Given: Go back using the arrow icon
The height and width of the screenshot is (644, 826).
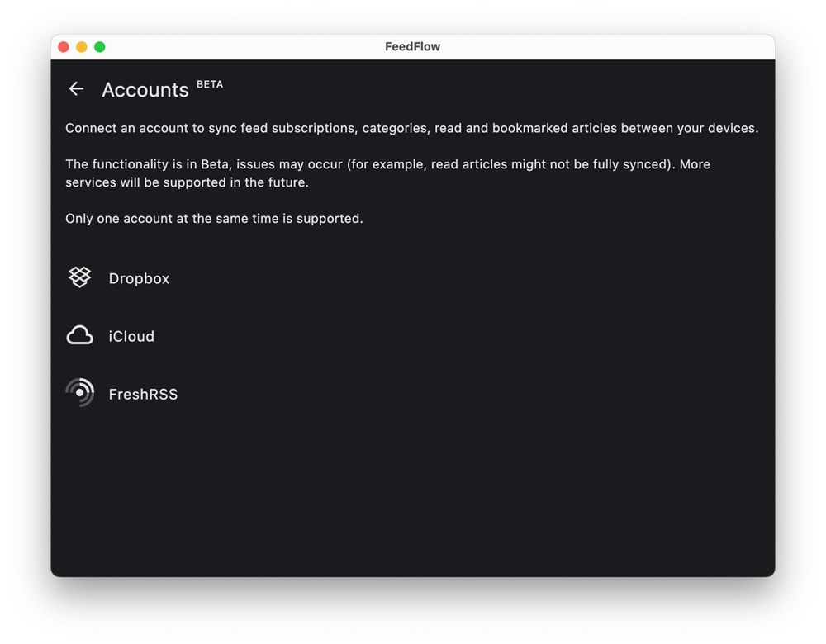Looking at the screenshot, I should (x=76, y=89).
